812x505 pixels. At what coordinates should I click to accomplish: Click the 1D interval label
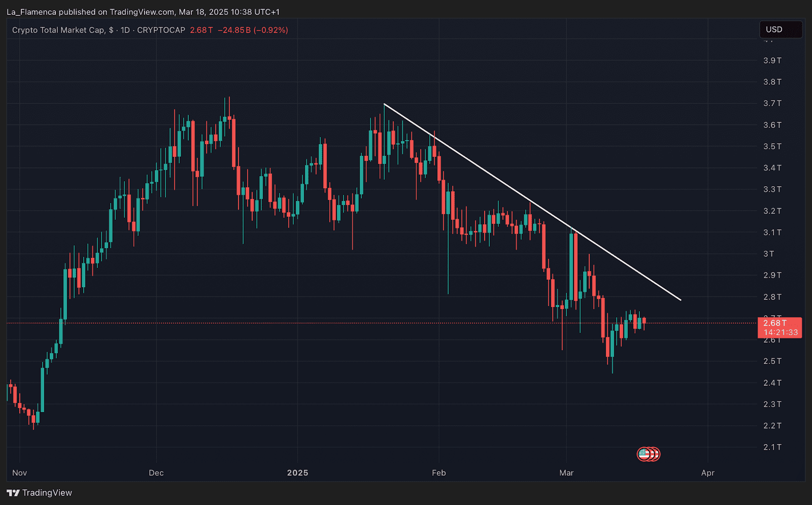coord(125,30)
